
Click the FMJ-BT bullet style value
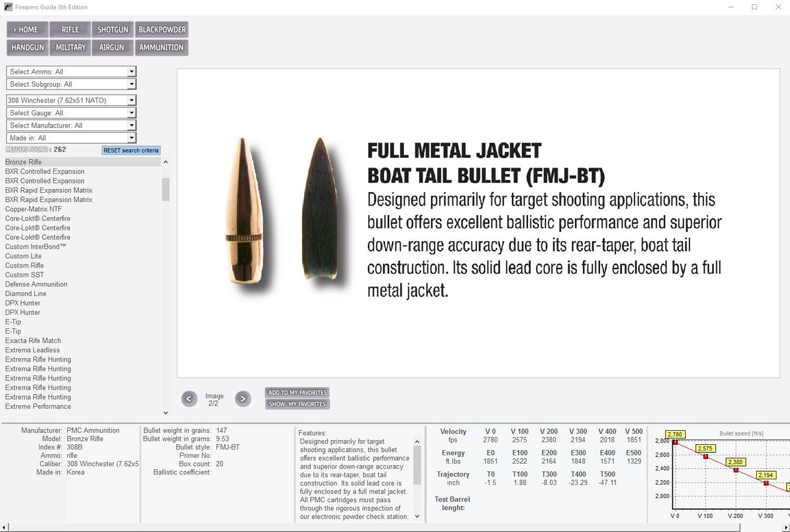point(228,447)
